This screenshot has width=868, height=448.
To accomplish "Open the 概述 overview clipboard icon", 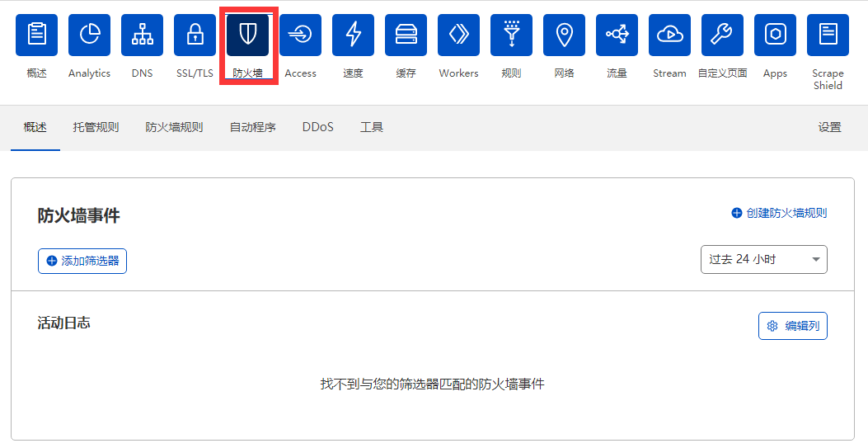I will [x=36, y=35].
